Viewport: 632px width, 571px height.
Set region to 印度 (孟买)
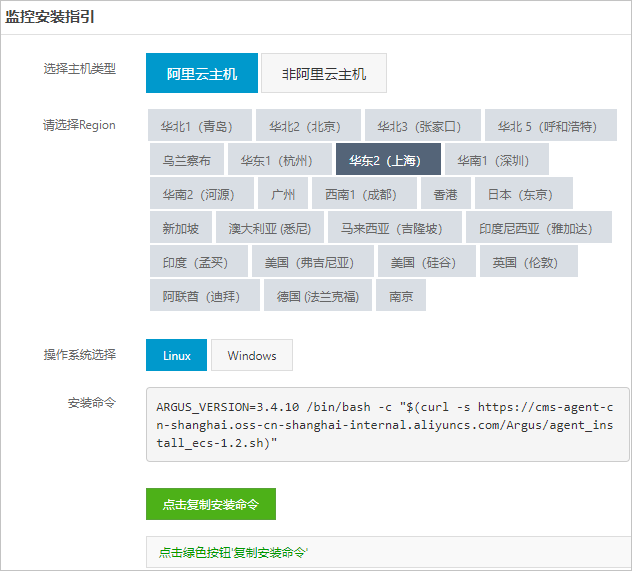click(199, 261)
